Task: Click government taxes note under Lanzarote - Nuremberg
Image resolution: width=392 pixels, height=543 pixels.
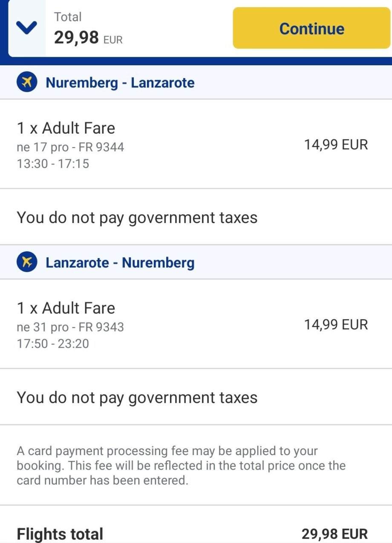Action: [137, 398]
